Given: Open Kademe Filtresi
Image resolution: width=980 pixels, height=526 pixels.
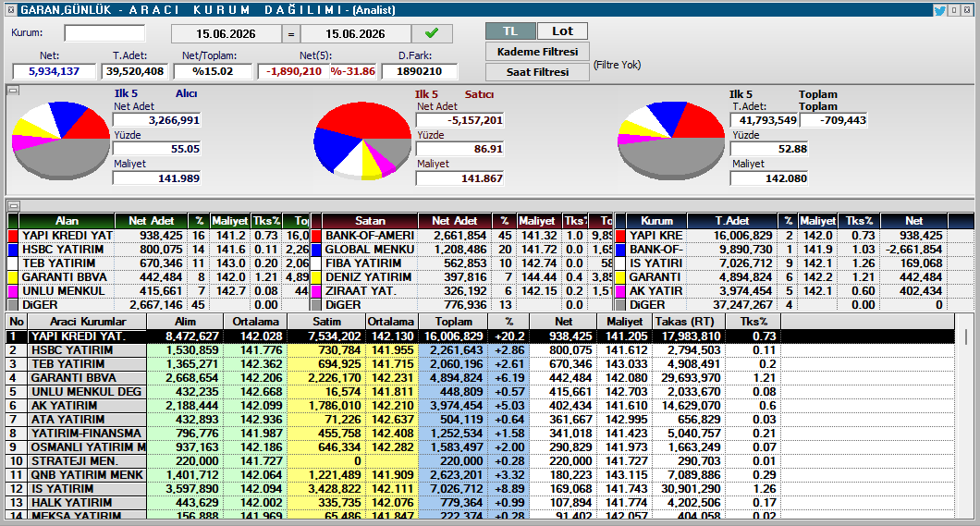Looking at the screenshot, I should [537, 52].
